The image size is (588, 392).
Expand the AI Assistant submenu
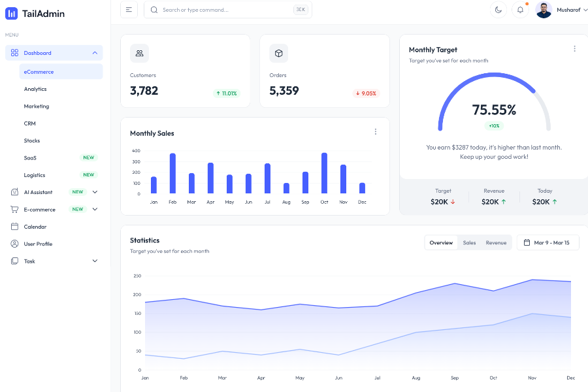(95, 192)
